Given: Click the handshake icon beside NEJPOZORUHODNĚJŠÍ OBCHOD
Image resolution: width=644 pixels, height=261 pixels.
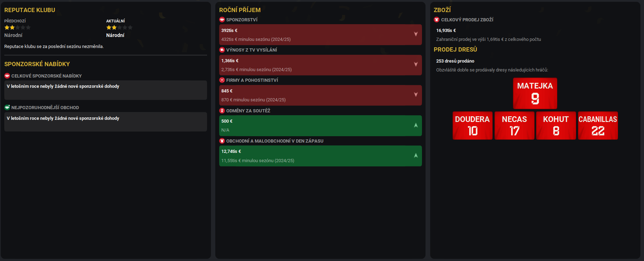Looking at the screenshot, I should click(x=7, y=107).
